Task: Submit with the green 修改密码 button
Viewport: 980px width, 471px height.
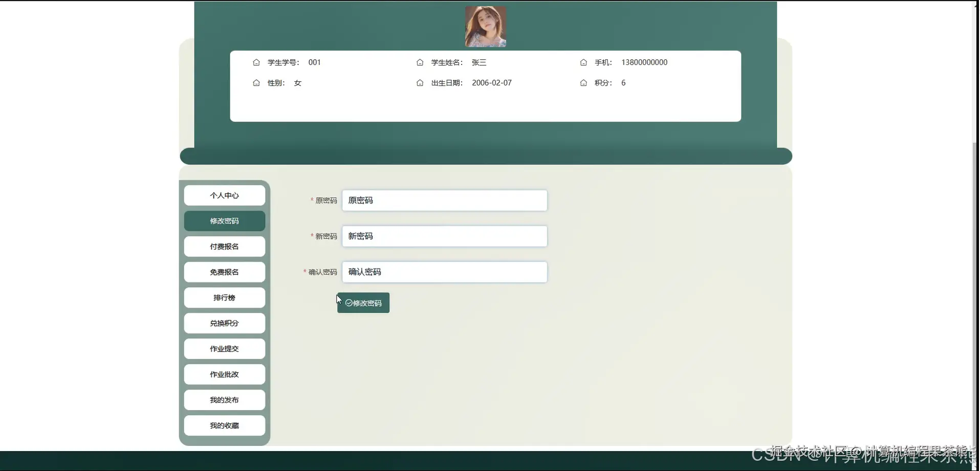Action: pyautogui.click(x=363, y=303)
